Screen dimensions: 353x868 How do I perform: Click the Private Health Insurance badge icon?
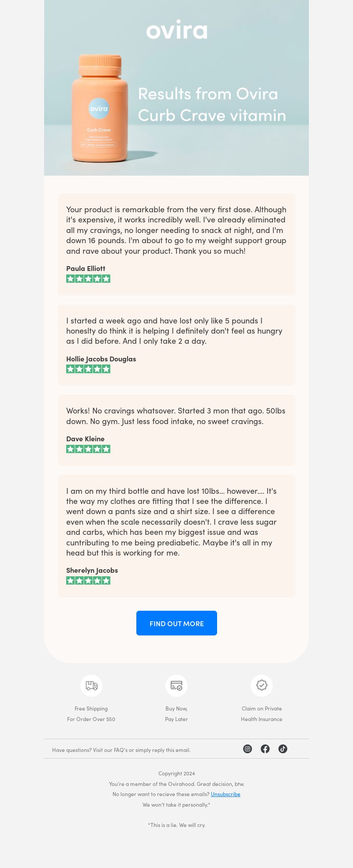pos(262,686)
